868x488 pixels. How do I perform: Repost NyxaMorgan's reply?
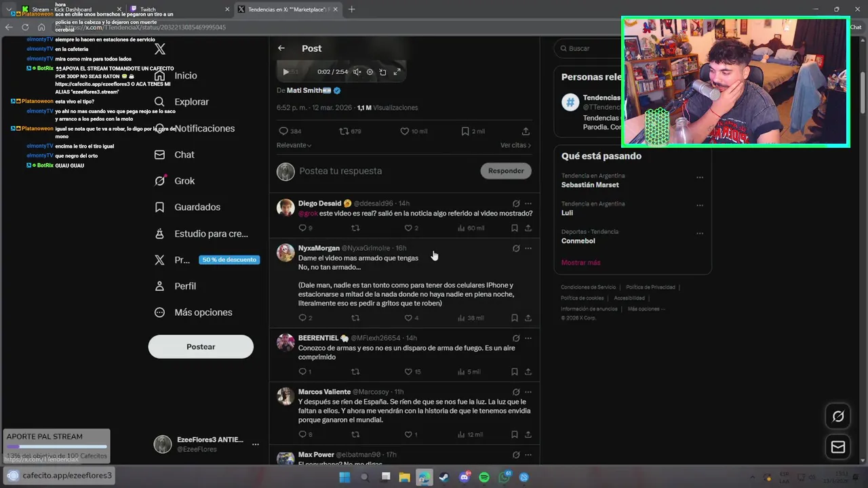(x=355, y=318)
